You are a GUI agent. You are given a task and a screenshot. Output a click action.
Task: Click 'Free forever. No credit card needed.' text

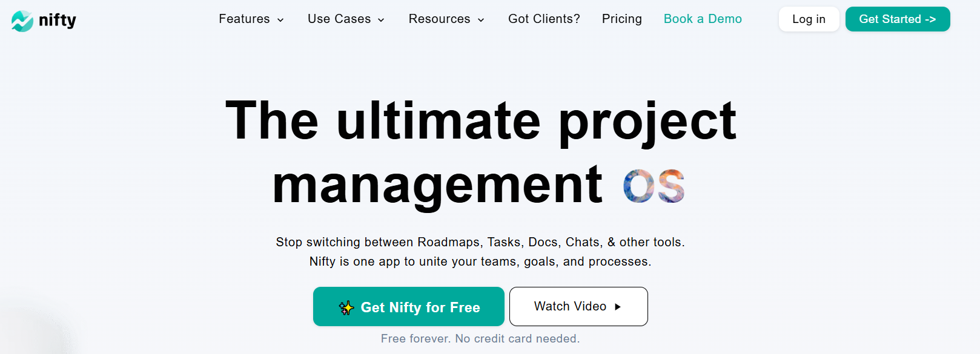pyautogui.click(x=480, y=339)
